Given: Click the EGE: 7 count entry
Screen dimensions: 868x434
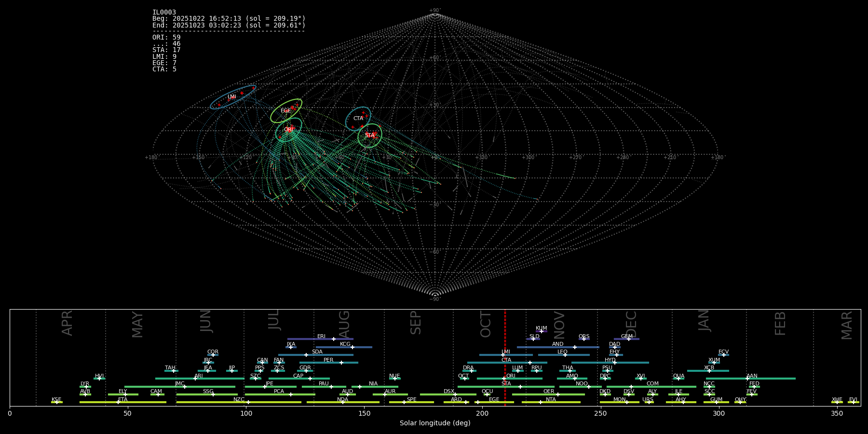Looking at the screenshot, I should (x=164, y=63).
